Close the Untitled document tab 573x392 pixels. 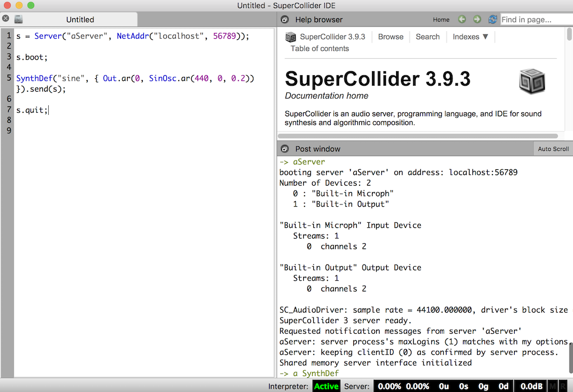pyautogui.click(x=6, y=19)
